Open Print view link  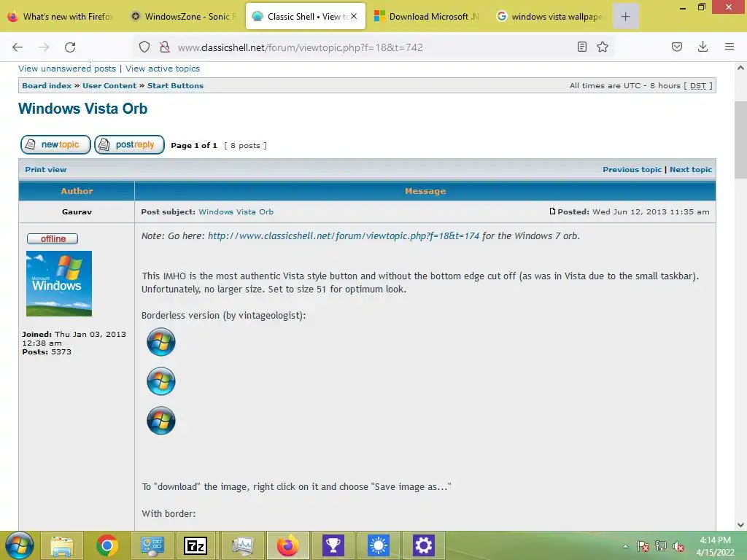(x=46, y=169)
